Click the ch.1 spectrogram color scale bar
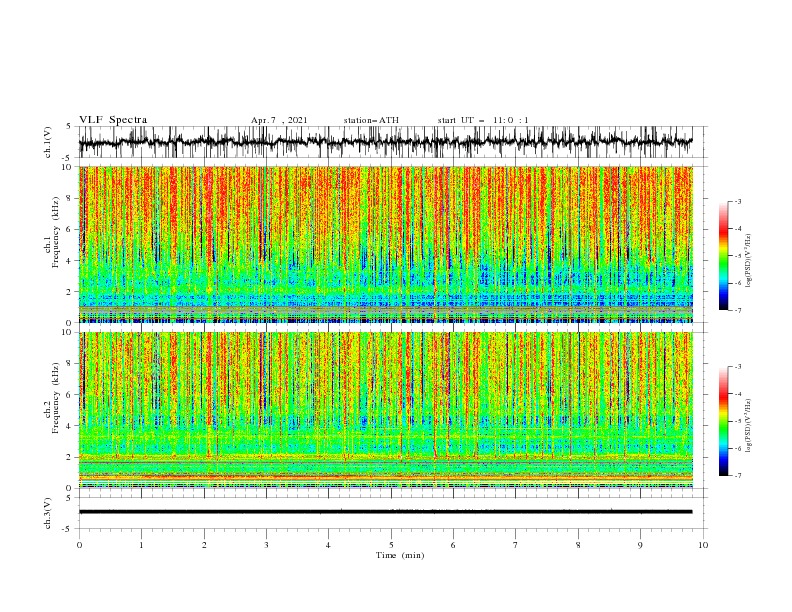Screen dimensions: 792x612 pyautogui.click(x=723, y=256)
